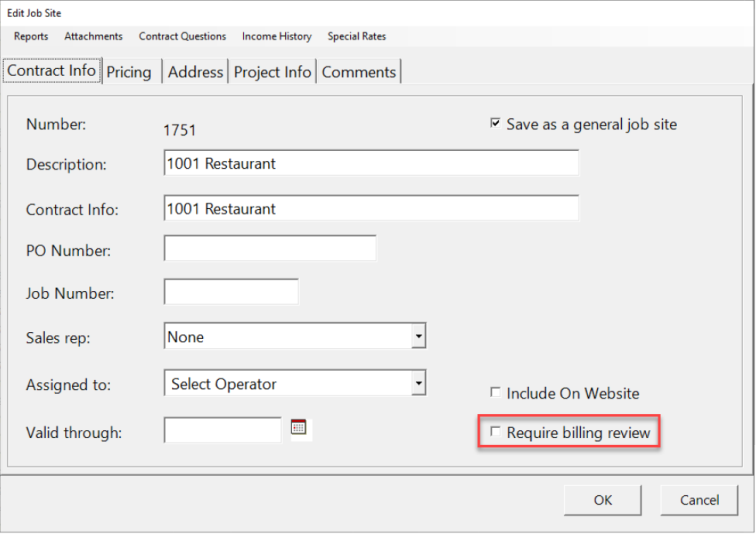Open Special Rates menu

(356, 36)
